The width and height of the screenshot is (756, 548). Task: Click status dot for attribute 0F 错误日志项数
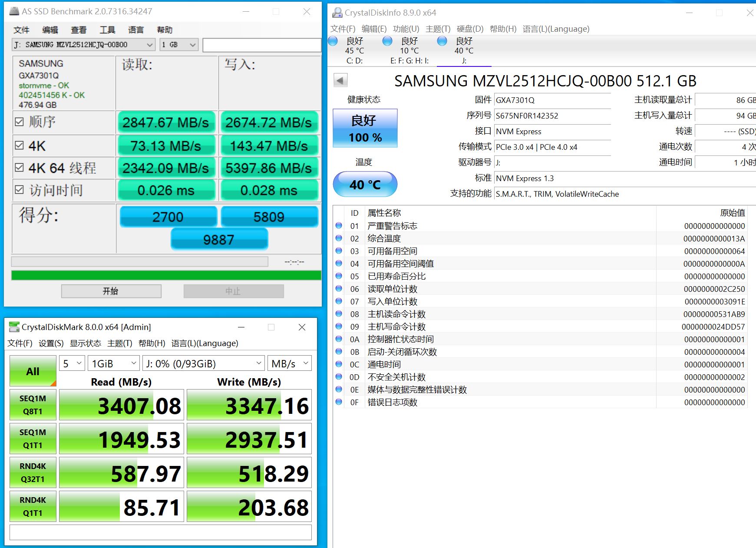pyautogui.click(x=339, y=402)
